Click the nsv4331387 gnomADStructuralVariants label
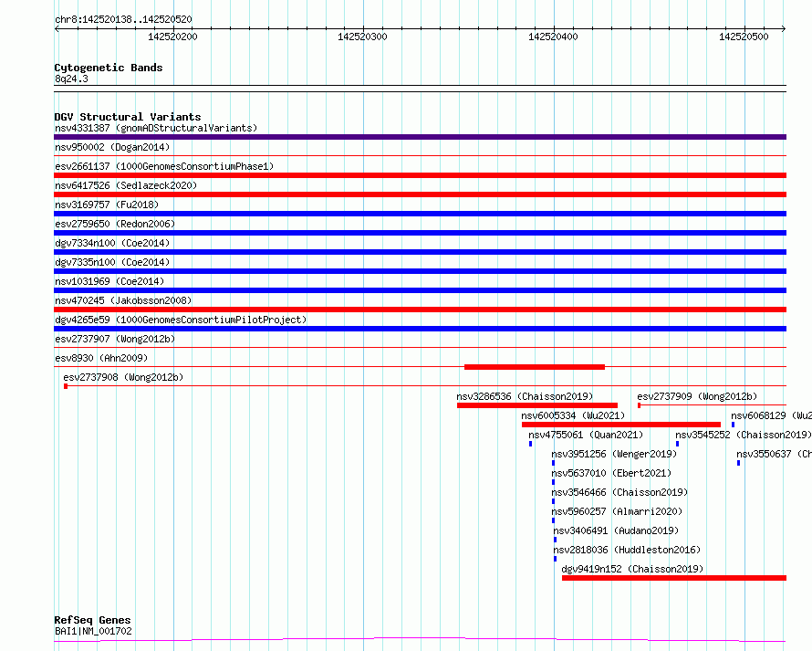The height and width of the screenshot is (651, 812). coord(156,128)
